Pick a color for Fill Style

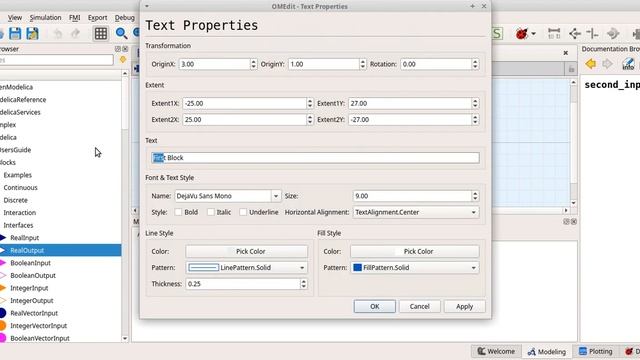[x=415, y=251]
